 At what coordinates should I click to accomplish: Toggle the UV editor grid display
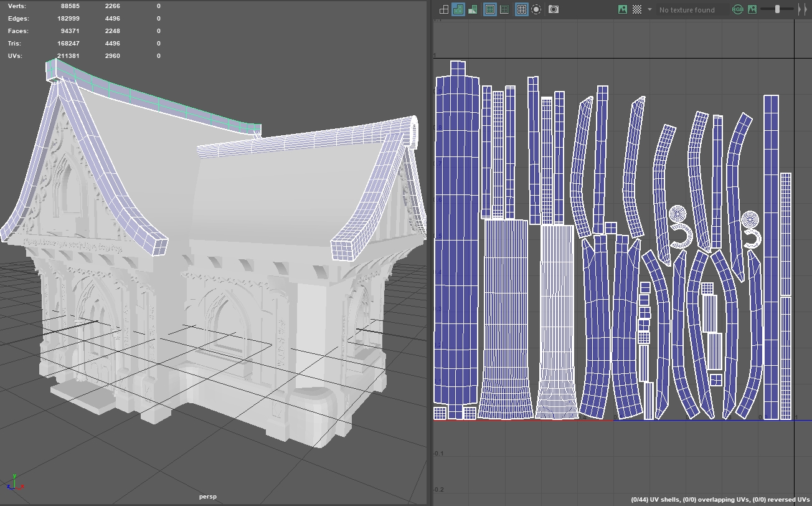click(x=522, y=9)
